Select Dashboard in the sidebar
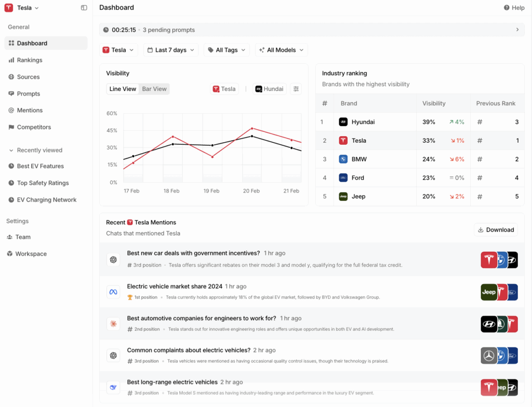Viewport: 532px width, 407px height. click(x=32, y=43)
